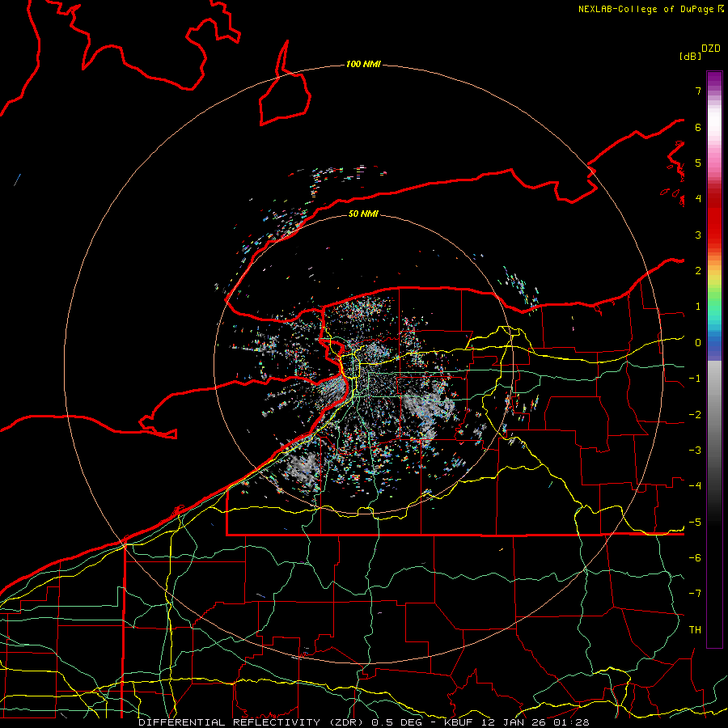This screenshot has width=728, height=728.
Task: Click the -5 dB value on the color scale
Action: 695,523
